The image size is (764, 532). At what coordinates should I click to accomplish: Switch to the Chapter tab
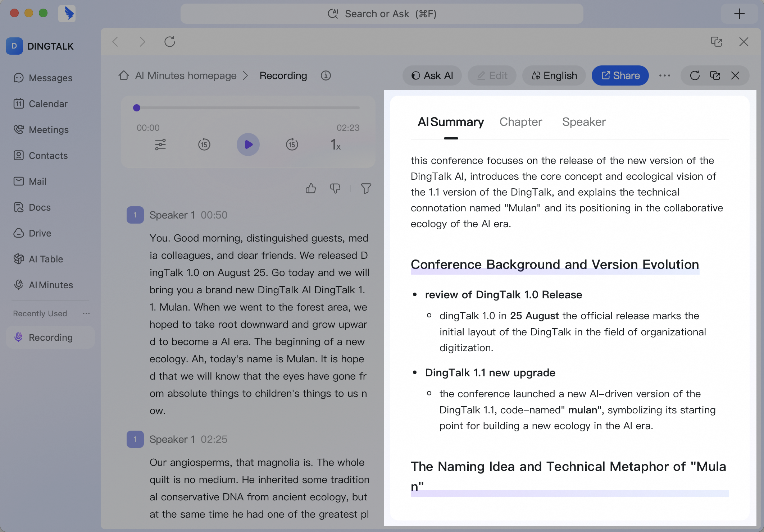tap(520, 122)
